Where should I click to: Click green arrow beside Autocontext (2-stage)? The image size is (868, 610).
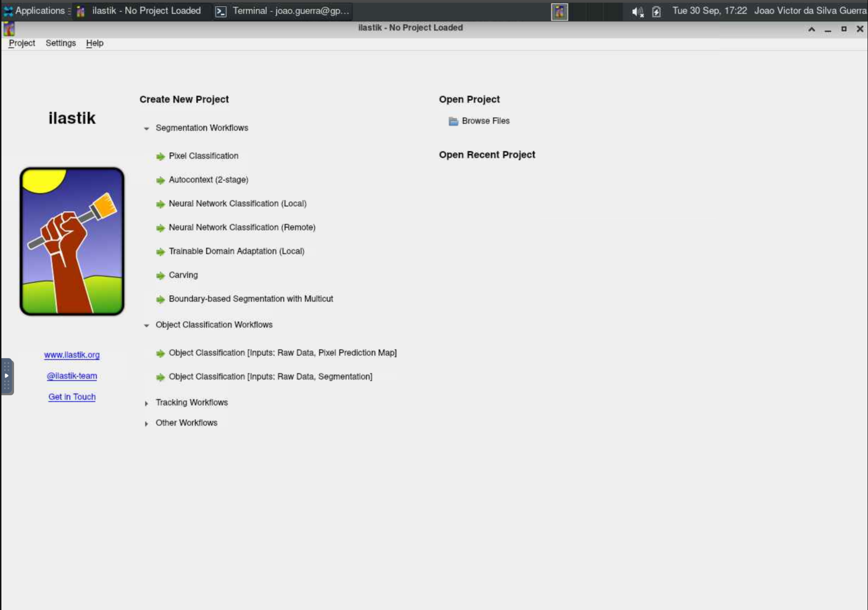(x=160, y=180)
